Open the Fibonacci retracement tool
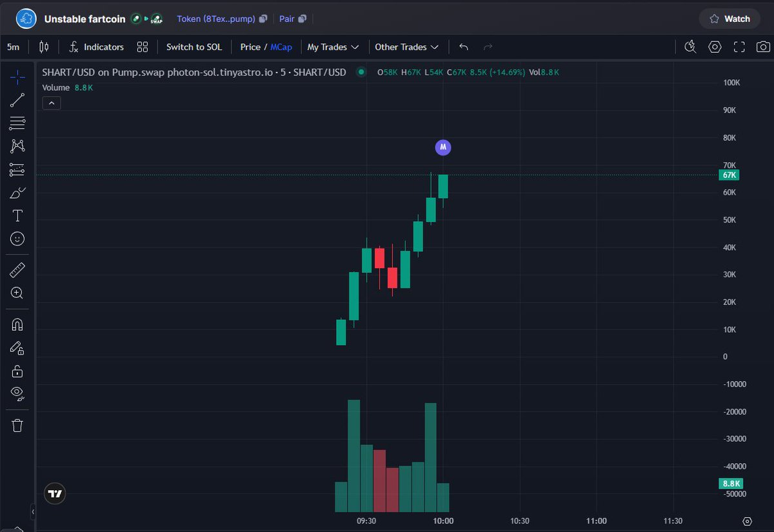 [x=17, y=123]
